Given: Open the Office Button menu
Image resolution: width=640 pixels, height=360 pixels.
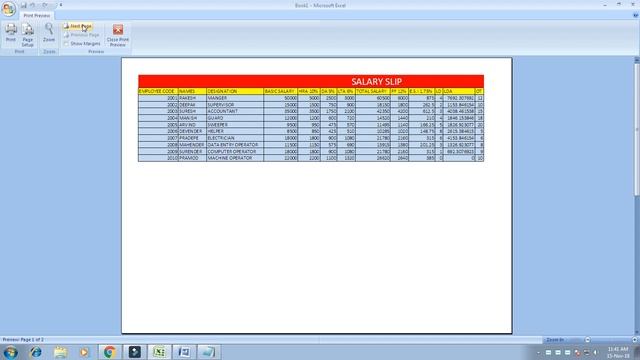Looking at the screenshot, I should (9, 9).
